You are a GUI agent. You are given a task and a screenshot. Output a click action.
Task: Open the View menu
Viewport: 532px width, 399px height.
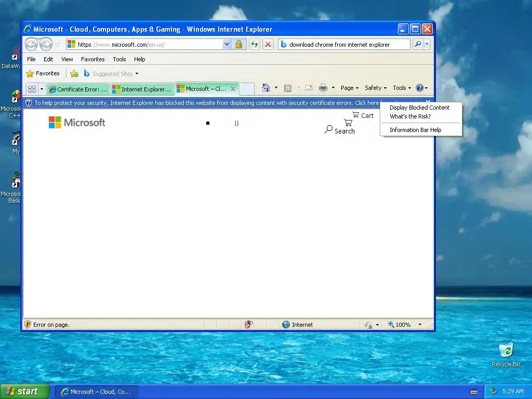[x=67, y=59]
